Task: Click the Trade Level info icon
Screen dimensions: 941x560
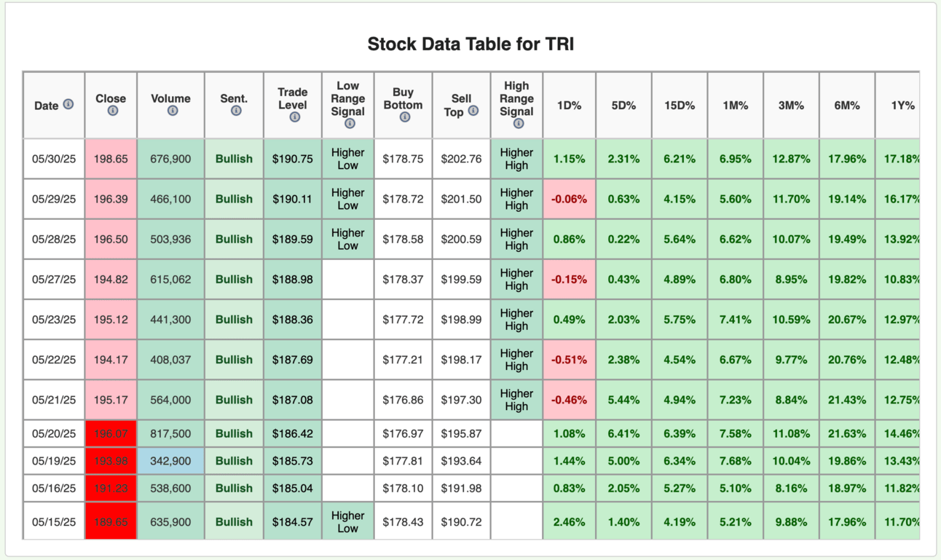Action: pos(295,117)
